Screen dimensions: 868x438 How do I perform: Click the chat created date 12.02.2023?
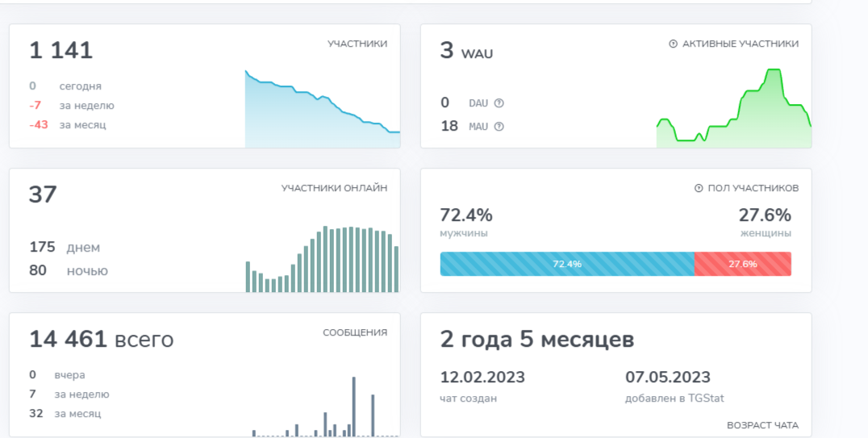pos(482,377)
